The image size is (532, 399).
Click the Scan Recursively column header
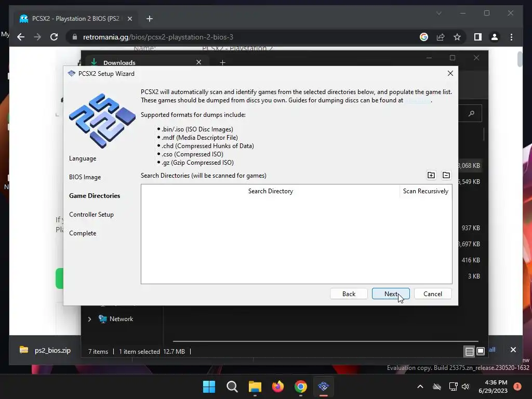(425, 191)
